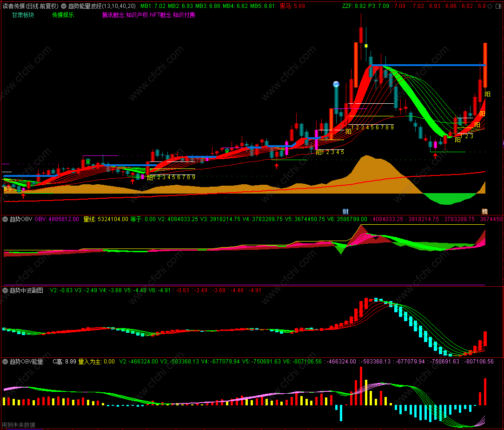The width and height of the screenshot is (504, 430).
Task: Open the 趋势OBV能量 indicator dropdown arrow
Action: [x=5, y=362]
